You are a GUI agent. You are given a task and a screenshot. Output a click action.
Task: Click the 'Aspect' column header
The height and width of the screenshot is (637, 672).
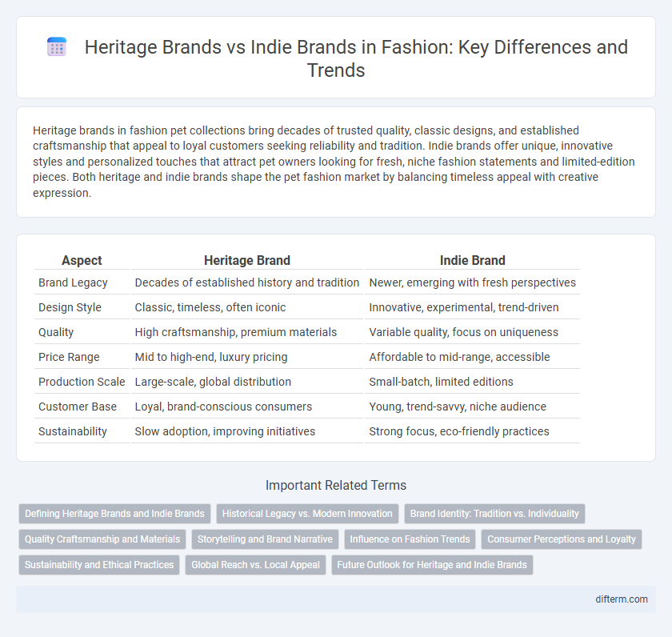click(82, 260)
